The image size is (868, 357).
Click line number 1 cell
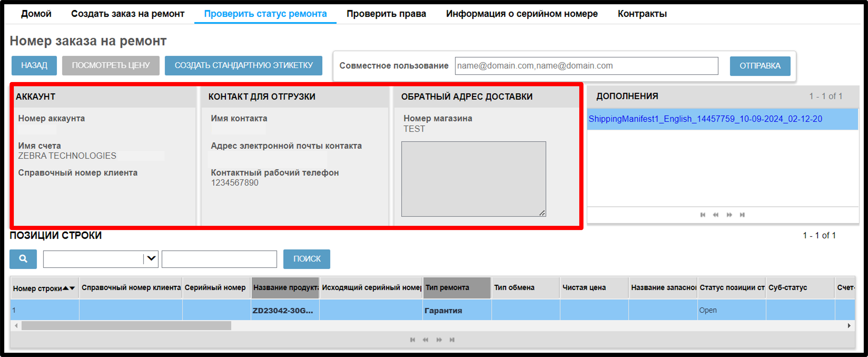[x=45, y=310]
